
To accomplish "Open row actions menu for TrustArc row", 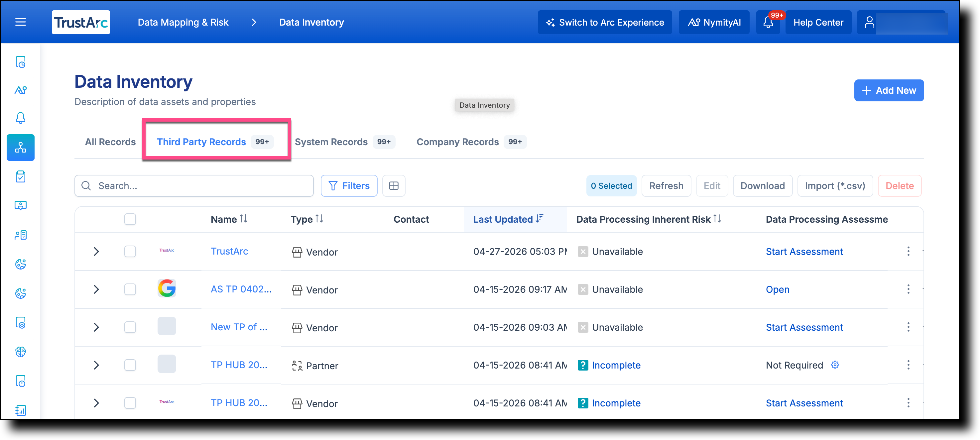I will point(909,251).
